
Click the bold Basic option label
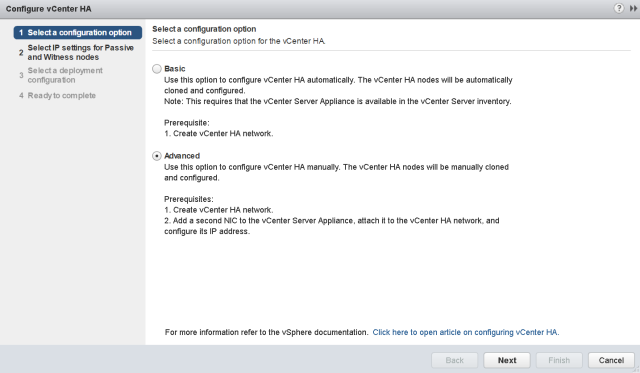pyautogui.click(x=175, y=69)
